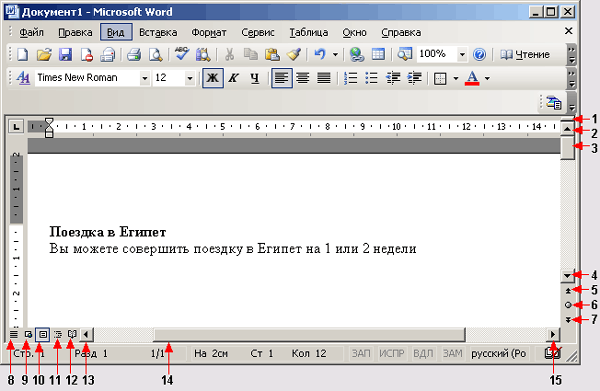Switch to Outline view button
This screenshot has width=600, height=391.
click(x=57, y=334)
